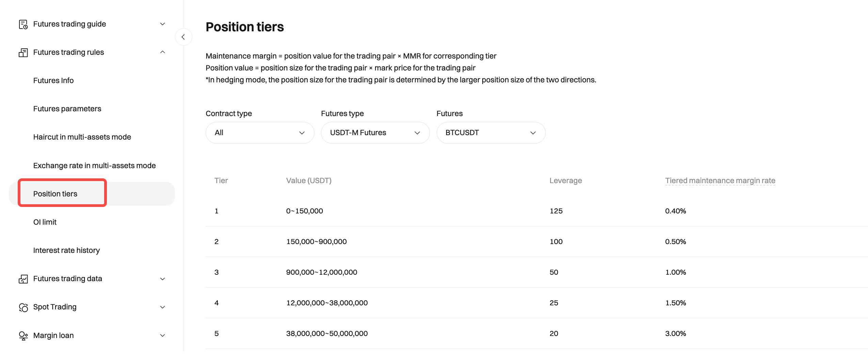Click the Futures trading guide icon

pos(23,24)
